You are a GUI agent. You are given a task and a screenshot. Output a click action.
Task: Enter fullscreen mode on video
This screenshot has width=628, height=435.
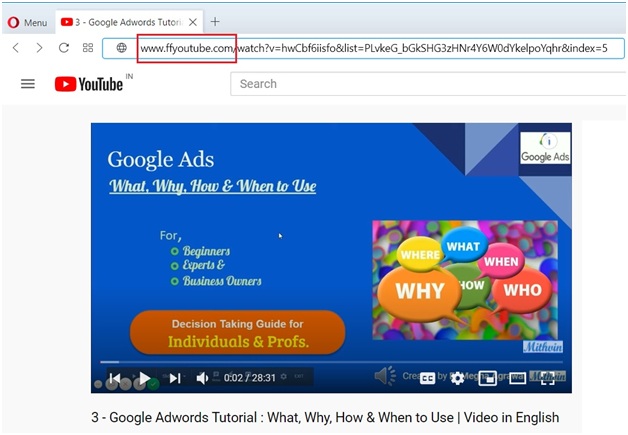point(546,378)
